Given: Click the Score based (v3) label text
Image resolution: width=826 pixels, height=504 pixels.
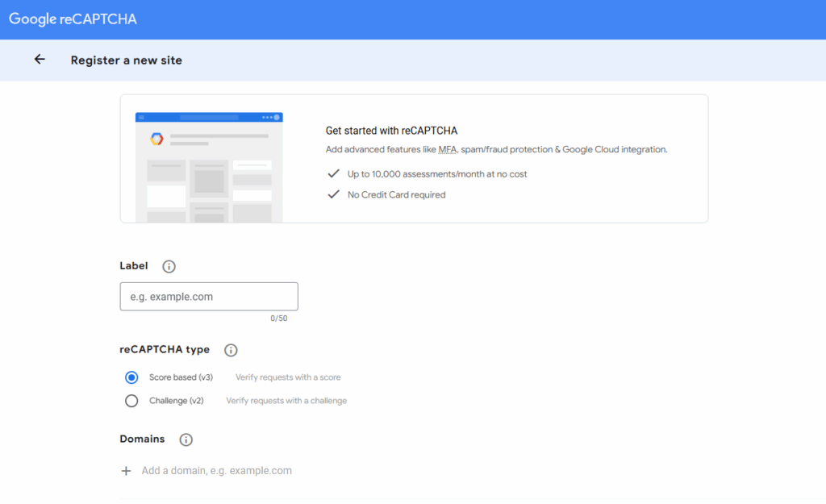Looking at the screenshot, I should [x=181, y=377].
